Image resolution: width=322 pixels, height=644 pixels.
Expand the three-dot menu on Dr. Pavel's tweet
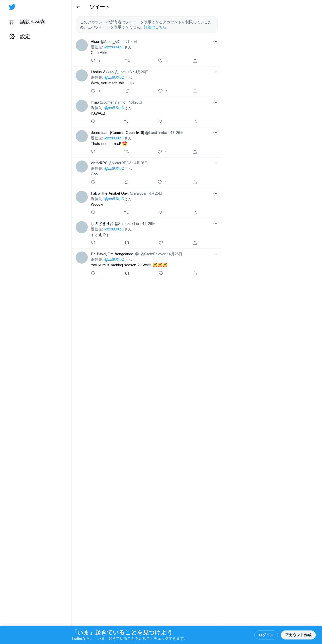[x=215, y=254]
